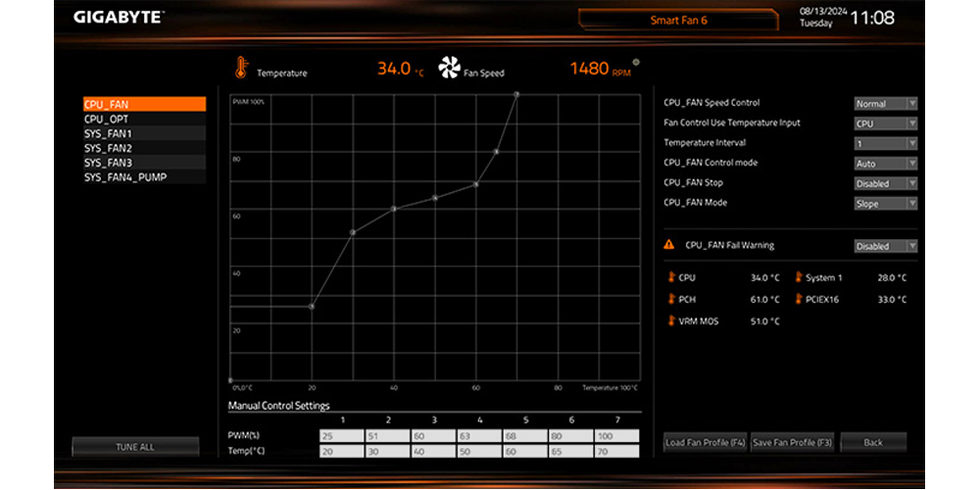Open CPU_FAN Control mode dropdown
Viewport: 980px width, 490px height.
886,164
